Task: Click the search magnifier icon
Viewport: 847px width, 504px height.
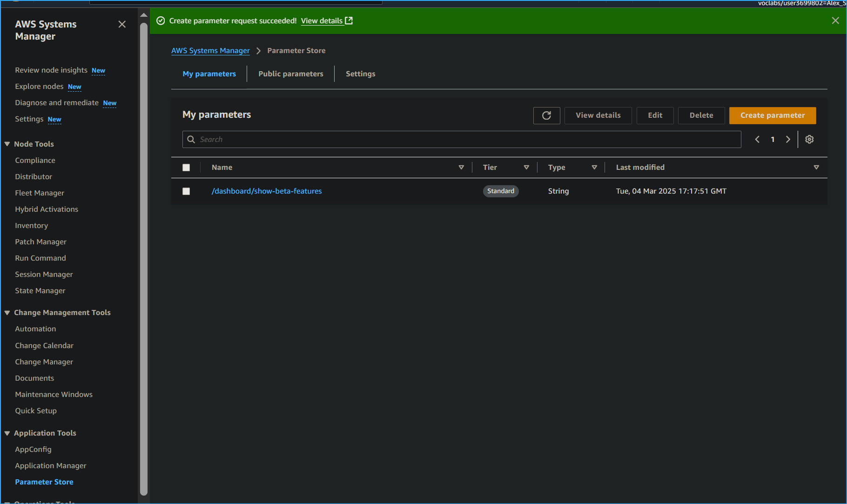Action: pyautogui.click(x=191, y=139)
